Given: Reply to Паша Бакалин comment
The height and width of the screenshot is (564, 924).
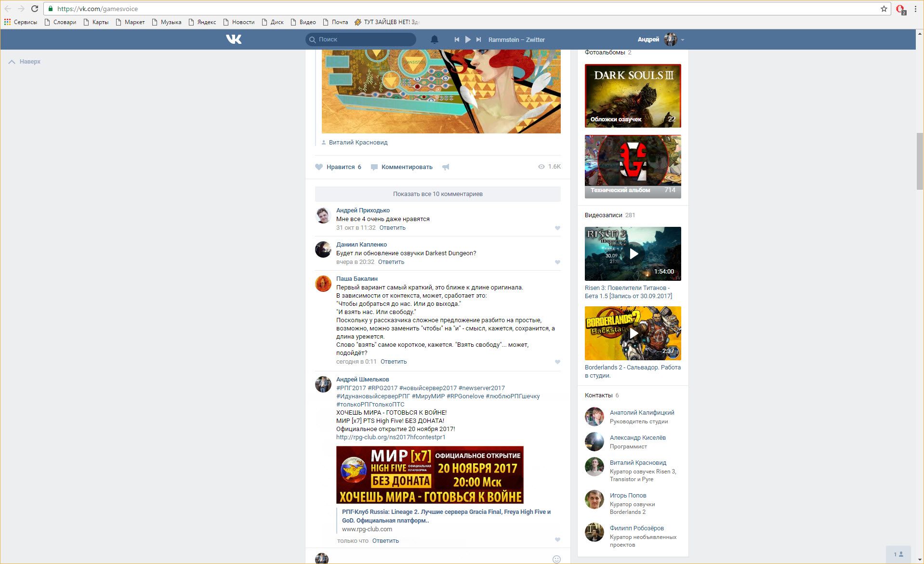Looking at the screenshot, I should (x=393, y=362).
